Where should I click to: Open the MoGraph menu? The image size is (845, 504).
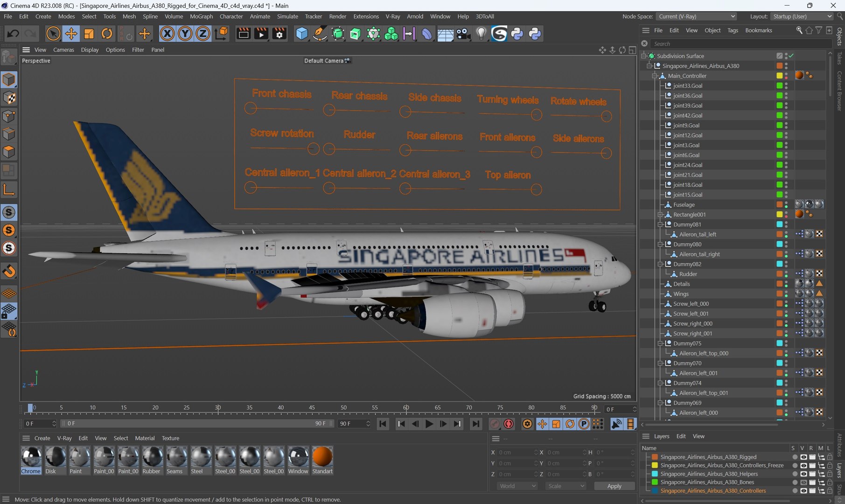[x=201, y=16]
